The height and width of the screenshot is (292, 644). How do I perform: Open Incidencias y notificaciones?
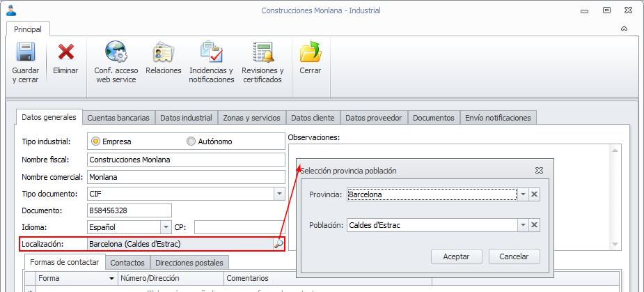click(x=211, y=53)
